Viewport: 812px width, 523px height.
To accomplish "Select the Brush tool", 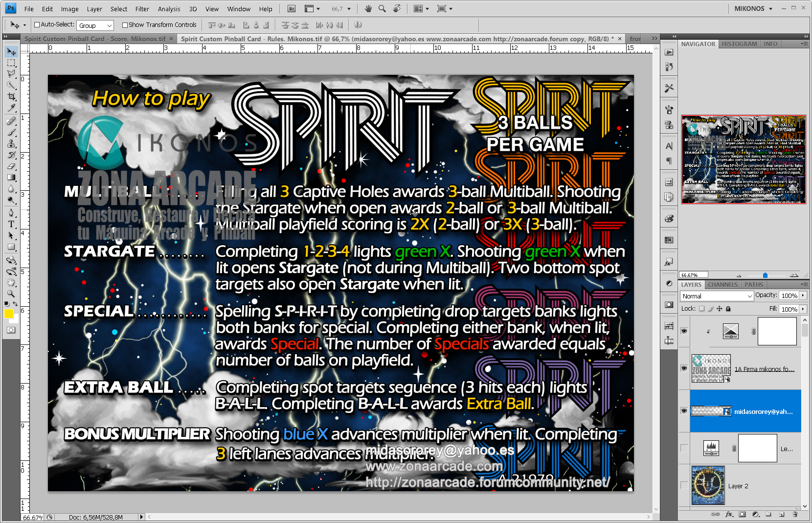I will (x=11, y=132).
